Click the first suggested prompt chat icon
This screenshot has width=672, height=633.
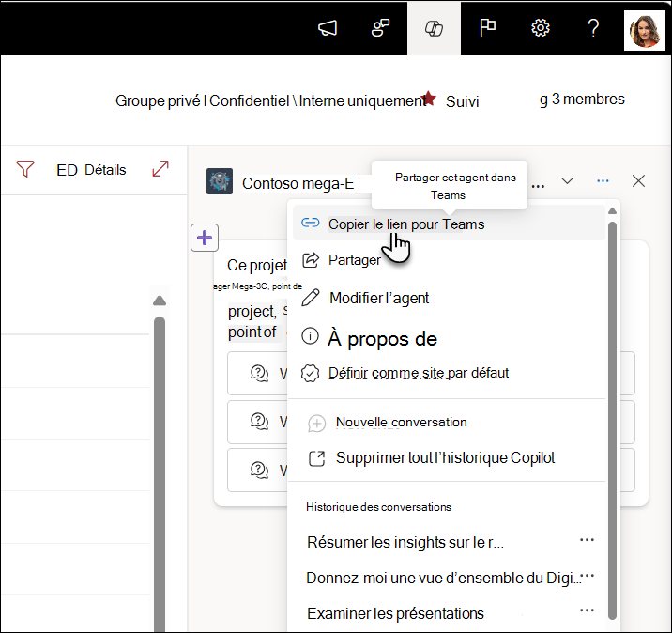(x=259, y=373)
